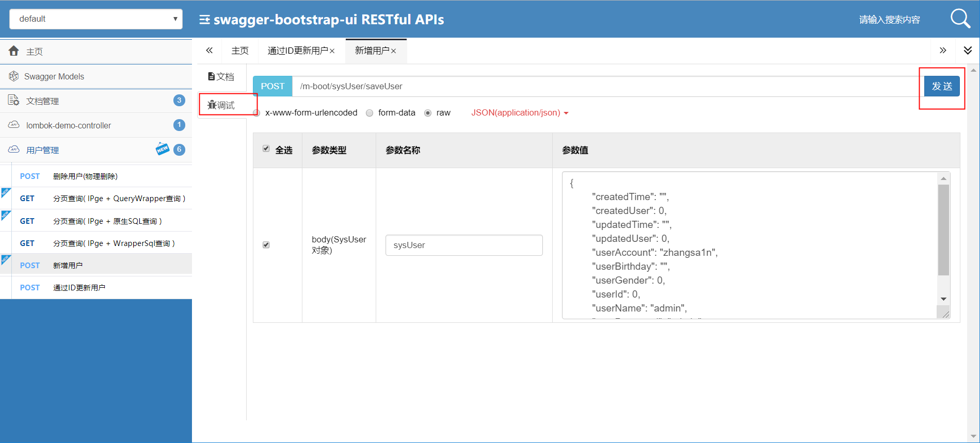980x443 pixels.
Task: Toggle the sidebar menu hamburger icon
Action: pos(204,20)
